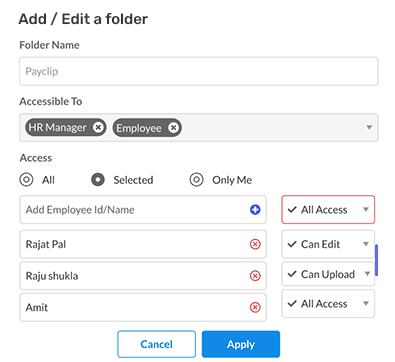The height and width of the screenshot is (362, 395).
Task: Click the blue scrollbar of the employee list
Action: [376, 260]
